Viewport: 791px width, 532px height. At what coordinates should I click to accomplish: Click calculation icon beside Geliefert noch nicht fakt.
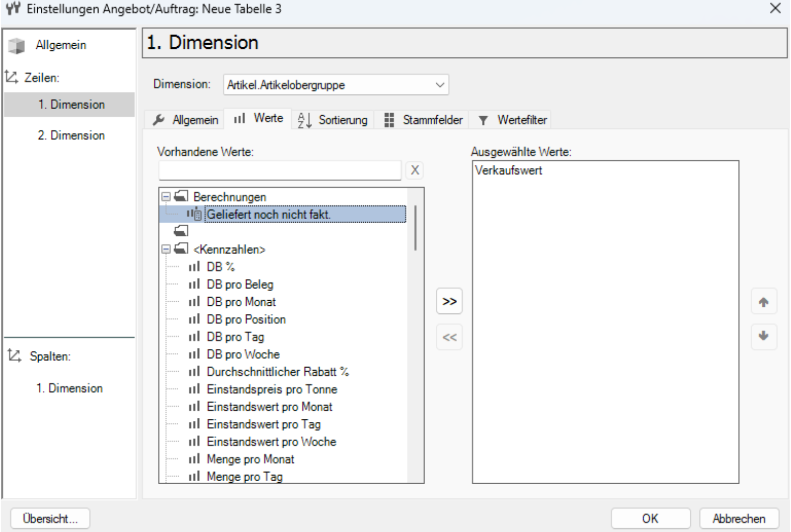click(x=194, y=214)
